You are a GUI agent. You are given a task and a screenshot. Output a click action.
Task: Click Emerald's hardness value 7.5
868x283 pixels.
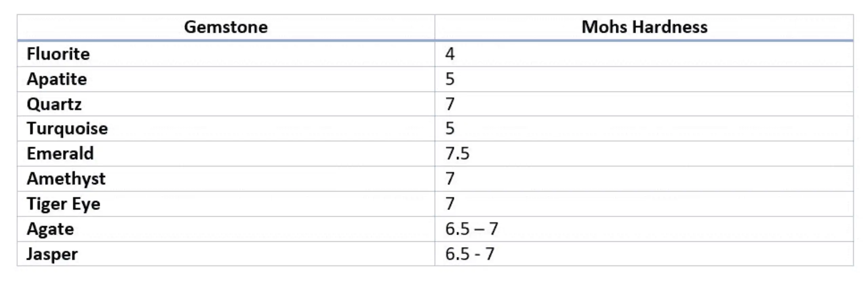[x=457, y=154]
